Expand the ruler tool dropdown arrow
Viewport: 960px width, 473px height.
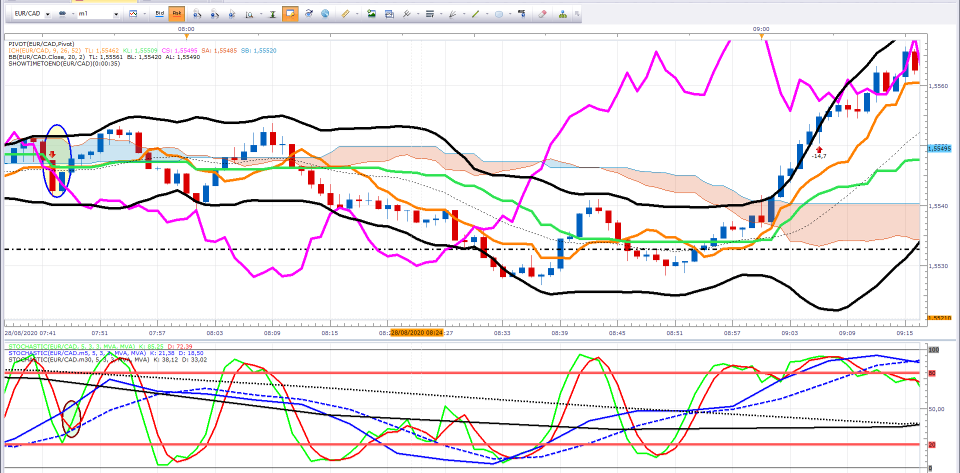(x=357, y=13)
